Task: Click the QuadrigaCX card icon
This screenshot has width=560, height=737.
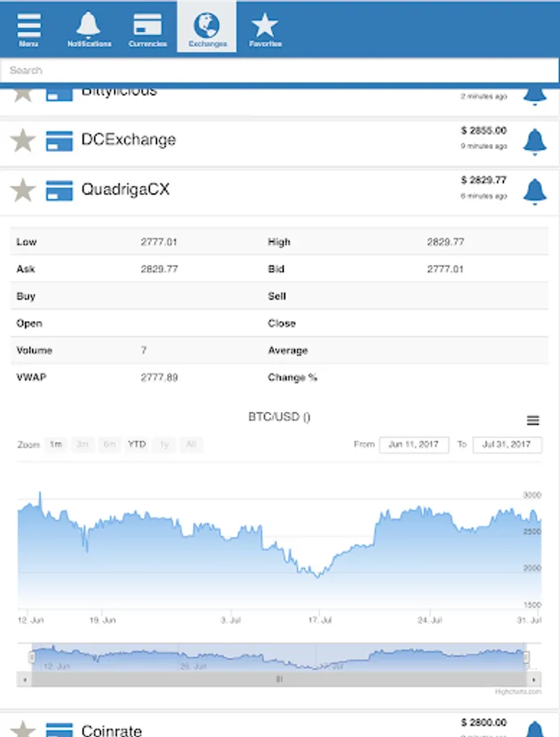Action: (59, 191)
